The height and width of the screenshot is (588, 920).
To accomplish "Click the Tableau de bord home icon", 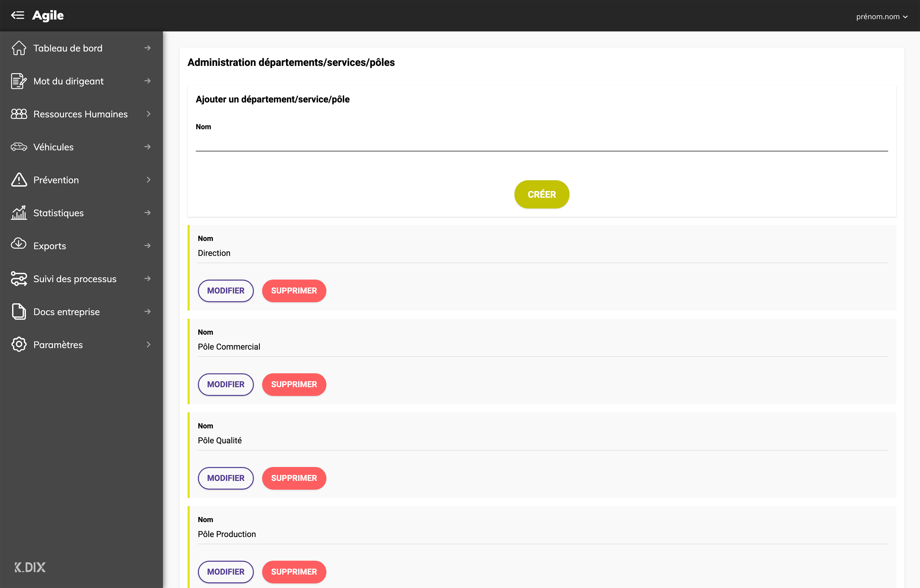I will [19, 48].
